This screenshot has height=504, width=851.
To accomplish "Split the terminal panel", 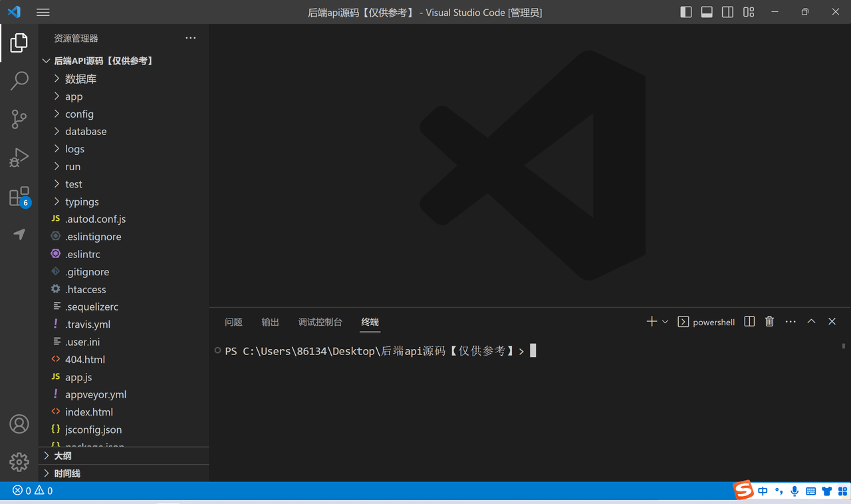I will click(749, 321).
